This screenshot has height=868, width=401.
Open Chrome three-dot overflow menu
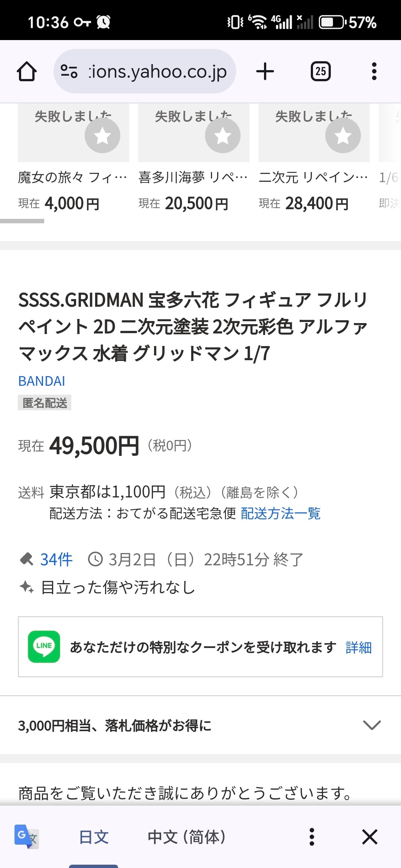pyautogui.click(x=374, y=71)
